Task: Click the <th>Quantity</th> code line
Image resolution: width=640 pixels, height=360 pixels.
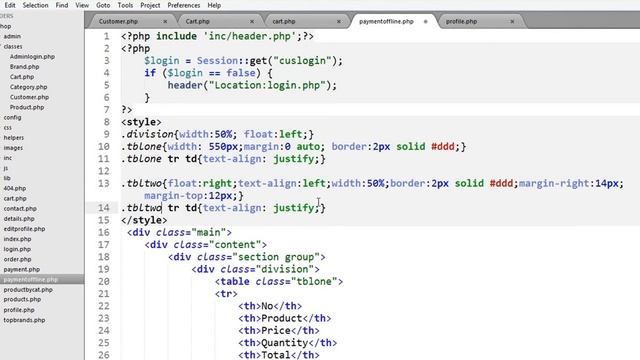Action: pos(288,343)
